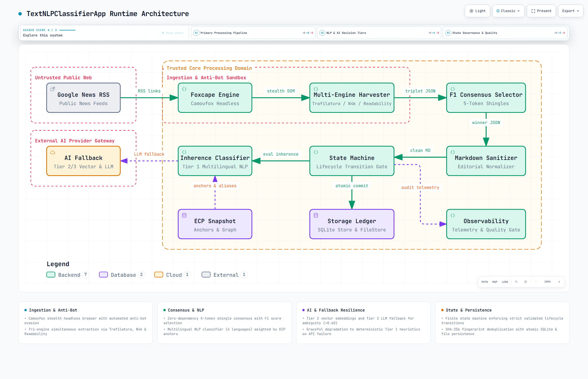This screenshot has height=379, width=588.
Task: Zoom in with the plus button
Action: (559, 282)
